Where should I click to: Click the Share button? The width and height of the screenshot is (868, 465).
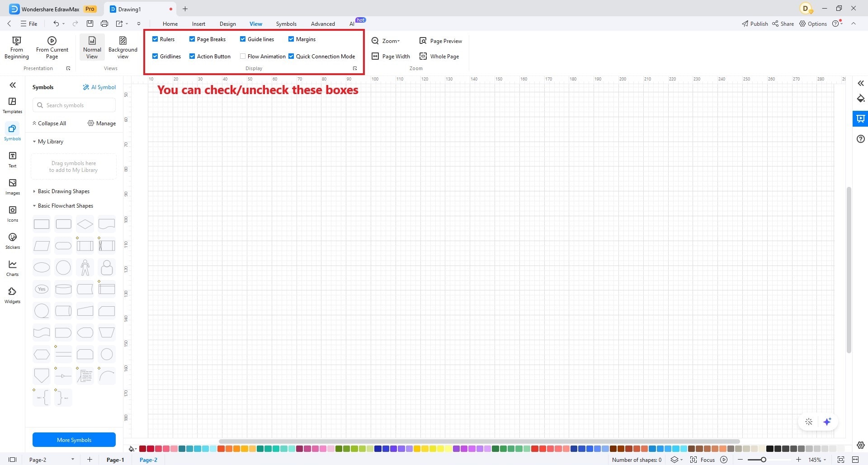783,24
